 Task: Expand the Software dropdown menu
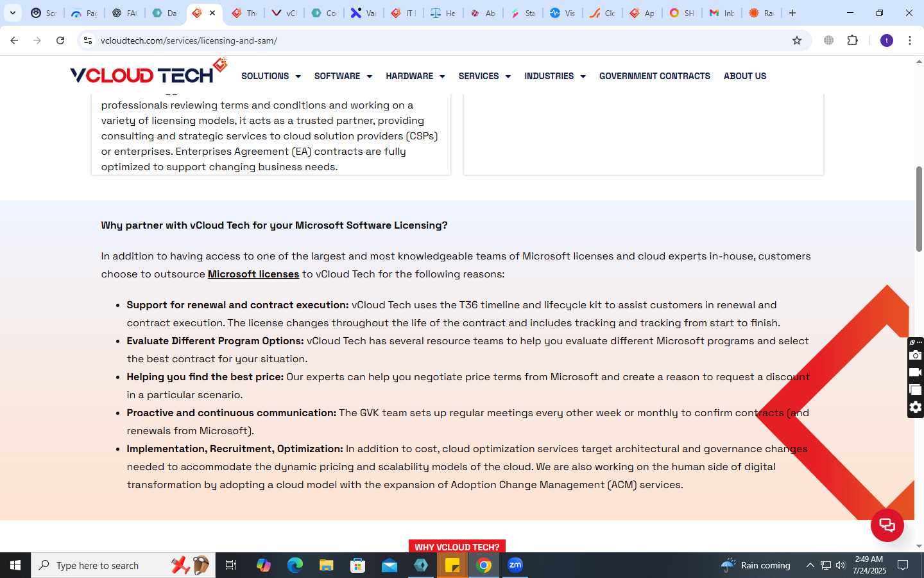tap(343, 76)
